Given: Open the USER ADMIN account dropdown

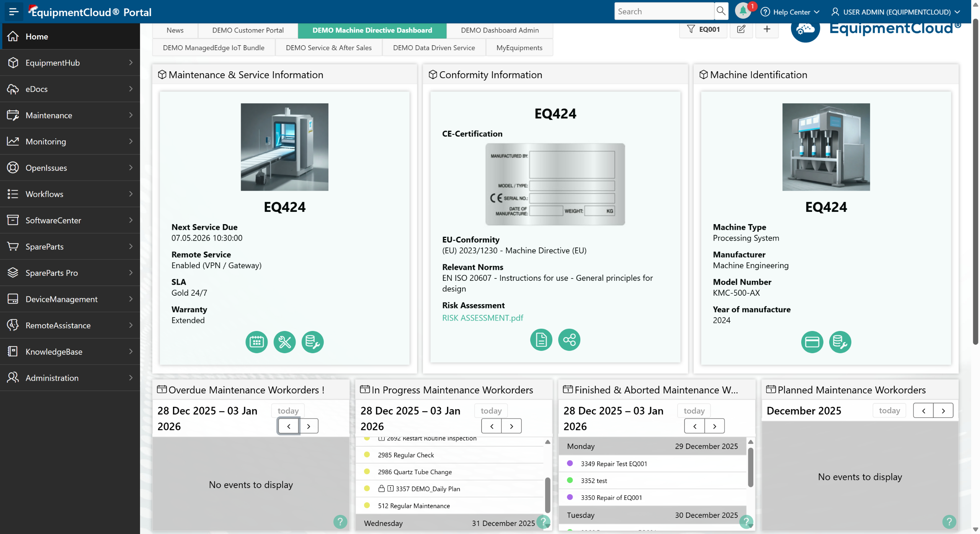Looking at the screenshot, I should pyautogui.click(x=896, y=12).
